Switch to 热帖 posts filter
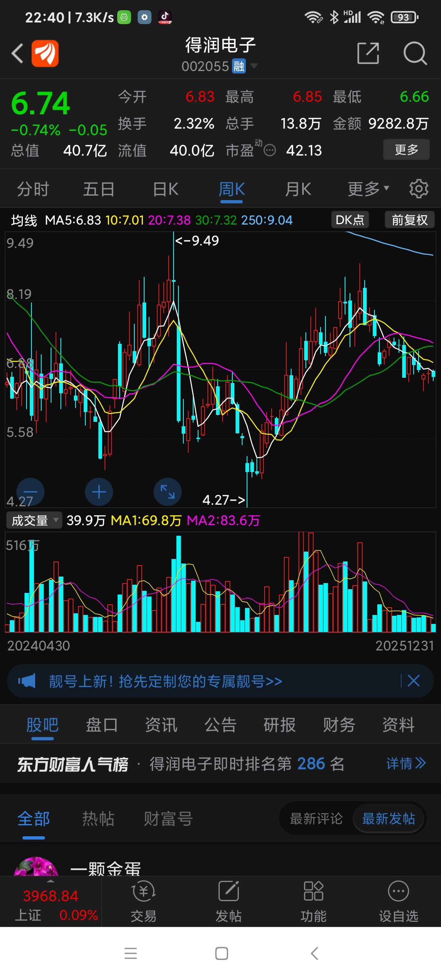This screenshot has width=441, height=980. coord(98,819)
